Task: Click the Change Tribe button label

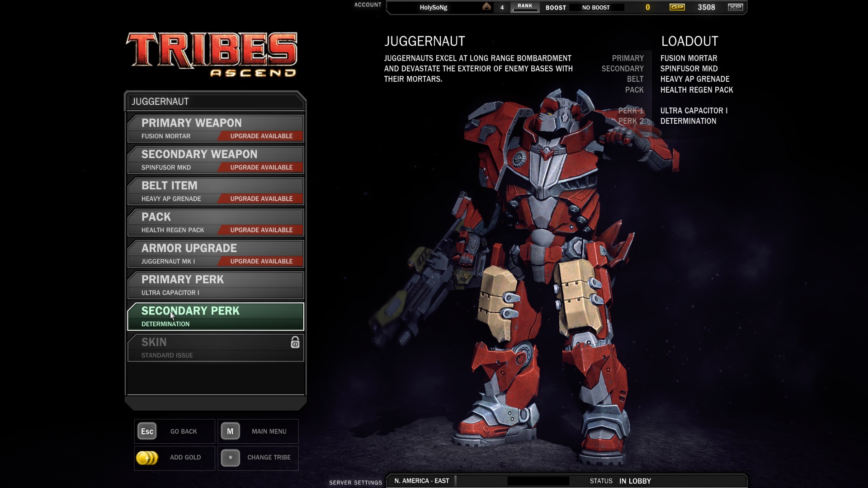Action: tap(269, 457)
